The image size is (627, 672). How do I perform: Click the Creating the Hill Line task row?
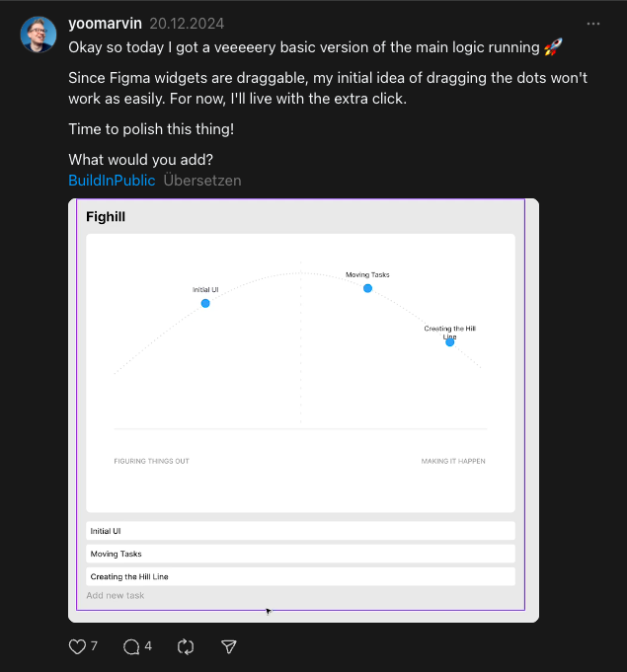[300, 576]
